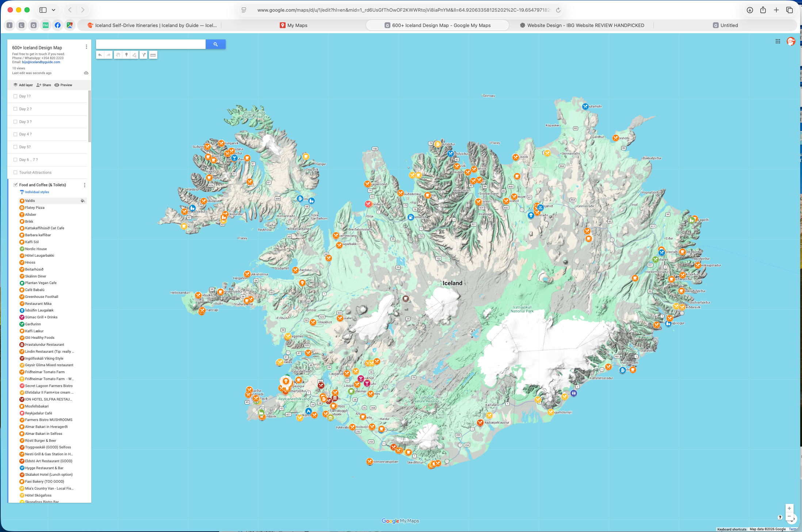Viewport: 802px width, 532px height.
Task: Go back in Safari history
Action: (70, 10)
